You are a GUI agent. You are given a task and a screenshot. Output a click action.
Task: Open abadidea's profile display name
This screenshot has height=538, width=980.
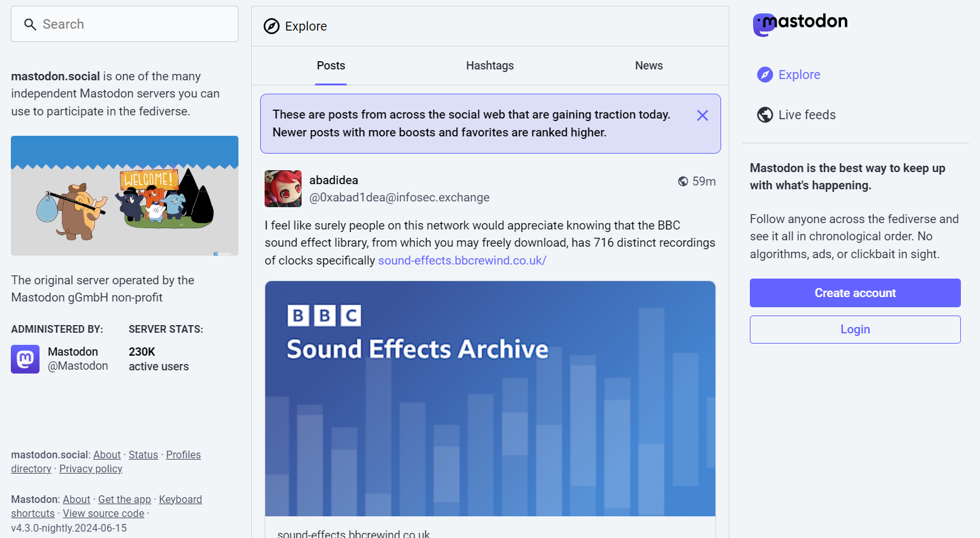tap(333, 180)
